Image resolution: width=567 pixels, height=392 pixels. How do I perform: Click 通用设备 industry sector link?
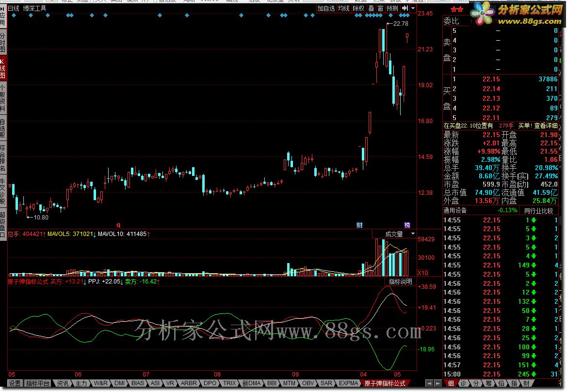pos(455,210)
